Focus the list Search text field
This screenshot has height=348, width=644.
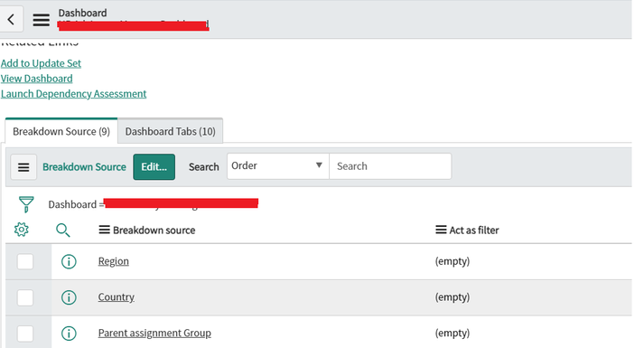[390, 166]
